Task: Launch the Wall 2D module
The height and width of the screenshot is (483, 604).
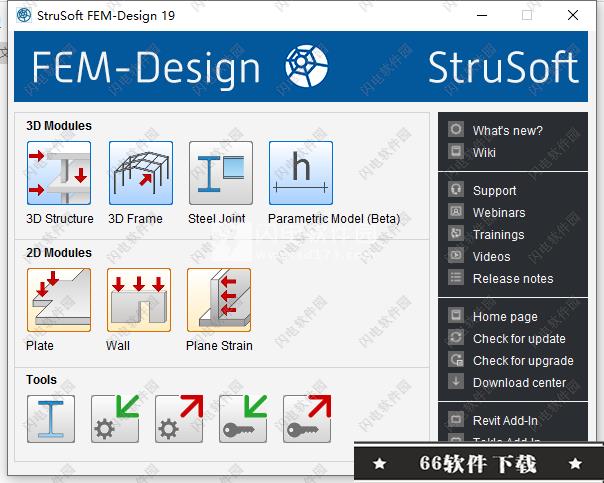Action: [139, 300]
